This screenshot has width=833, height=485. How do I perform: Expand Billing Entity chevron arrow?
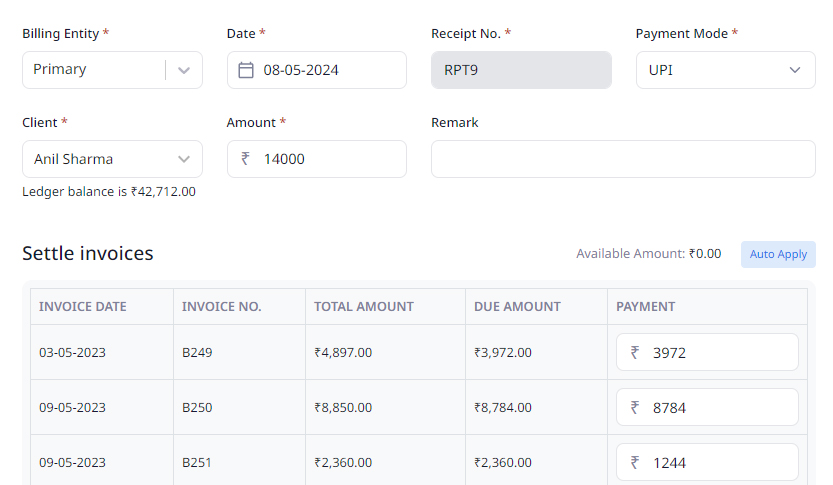pyautogui.click(x=184, y=70)
